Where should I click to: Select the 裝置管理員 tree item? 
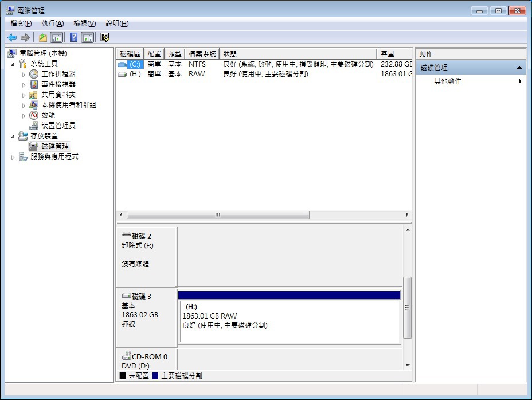click(x=58, y=126)
